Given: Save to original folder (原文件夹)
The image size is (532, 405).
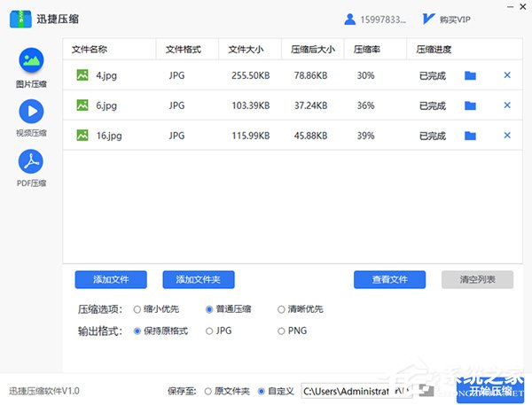Looking at the screenshot, I should click(x=208, y=392).
